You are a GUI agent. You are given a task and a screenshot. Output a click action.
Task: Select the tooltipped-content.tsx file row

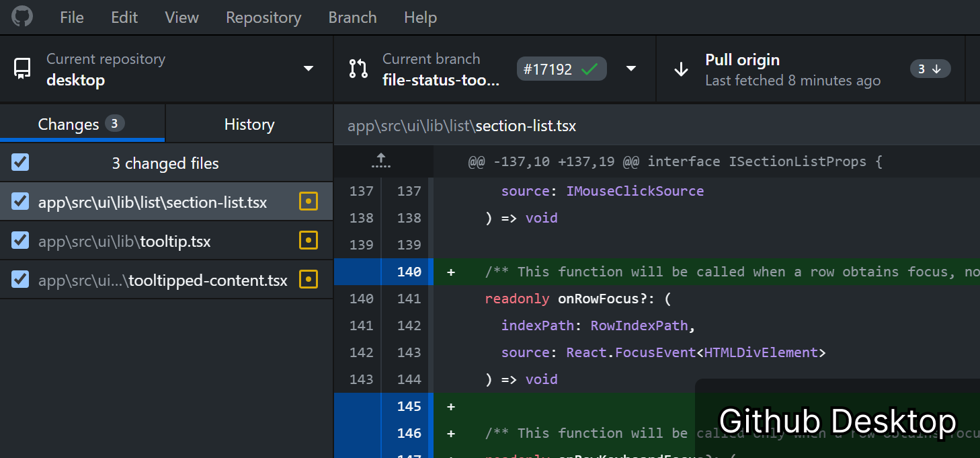tap(167, 279)
